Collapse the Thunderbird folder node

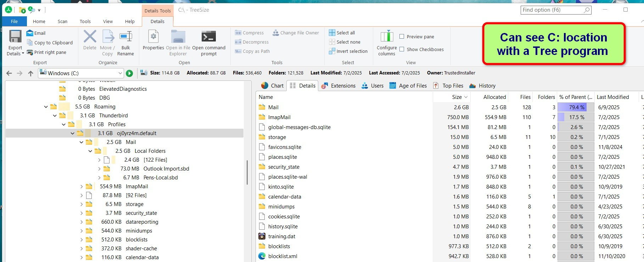click(55, 116)
